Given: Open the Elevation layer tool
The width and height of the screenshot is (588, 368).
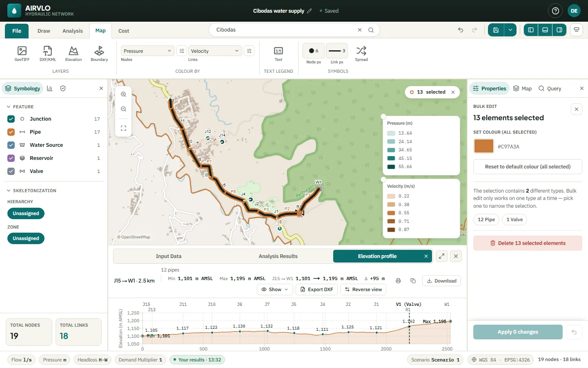Looking at the screenshot, I should pos(73,54).
